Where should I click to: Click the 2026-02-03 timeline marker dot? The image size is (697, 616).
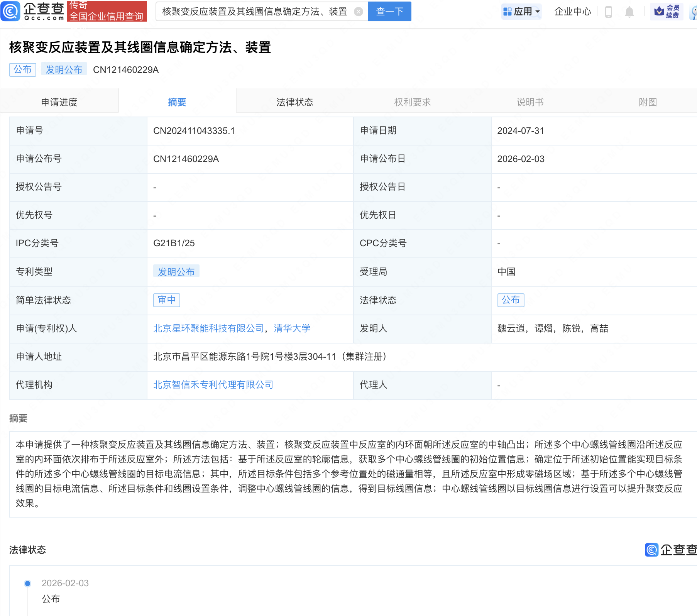click(x=27, y=583)
